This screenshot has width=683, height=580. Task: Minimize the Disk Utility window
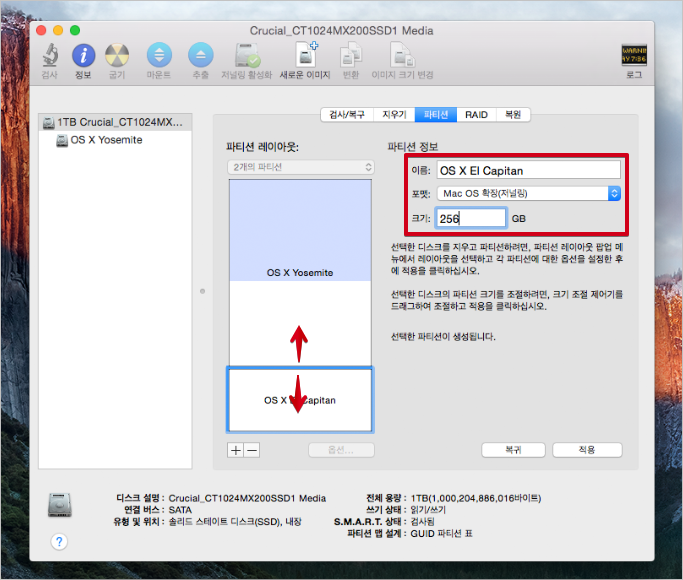click(x=58, y=30)
